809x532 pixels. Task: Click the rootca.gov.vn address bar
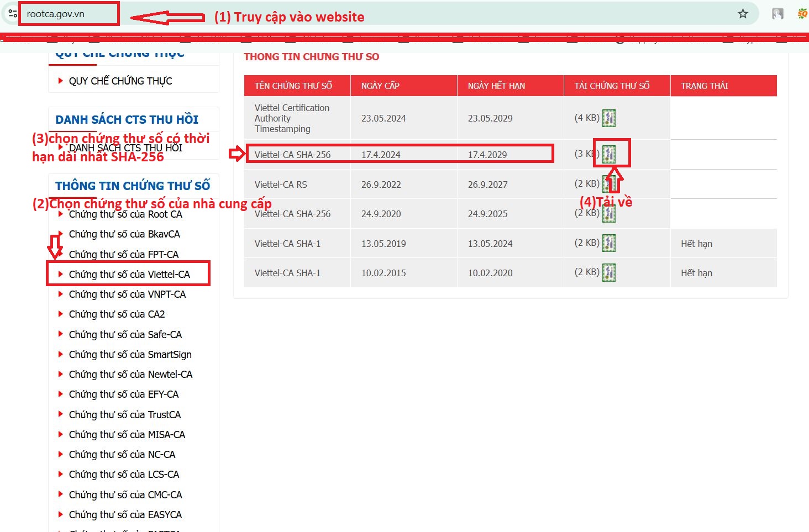click(x=69, y=14)
